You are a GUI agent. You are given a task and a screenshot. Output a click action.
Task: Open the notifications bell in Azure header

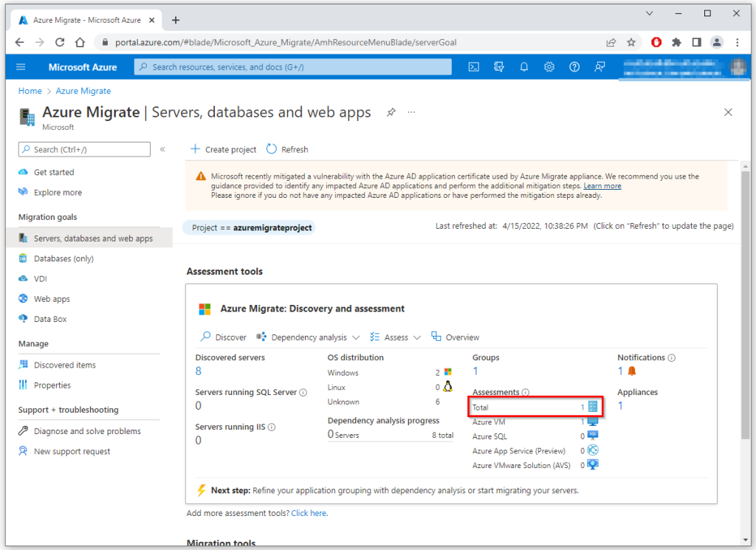click(524, 67)
